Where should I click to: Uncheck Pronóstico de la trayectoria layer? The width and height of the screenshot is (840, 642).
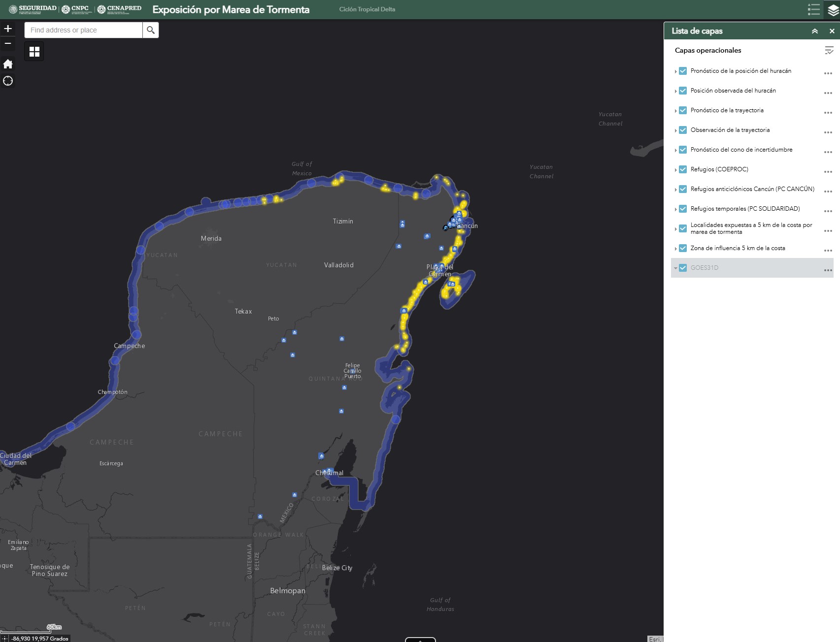(683, 110)
